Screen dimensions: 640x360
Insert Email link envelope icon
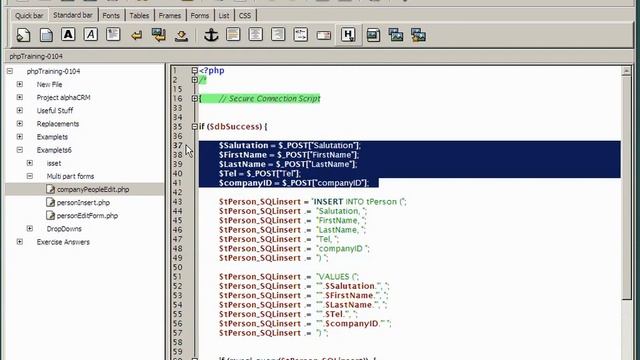pyautogui.click(x=324, y=36)
